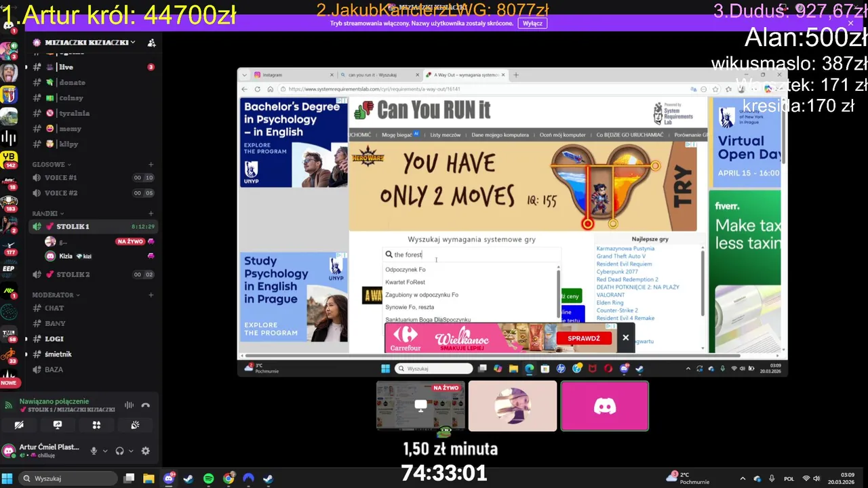Deafen with the headphones icon

coord(120,451)
